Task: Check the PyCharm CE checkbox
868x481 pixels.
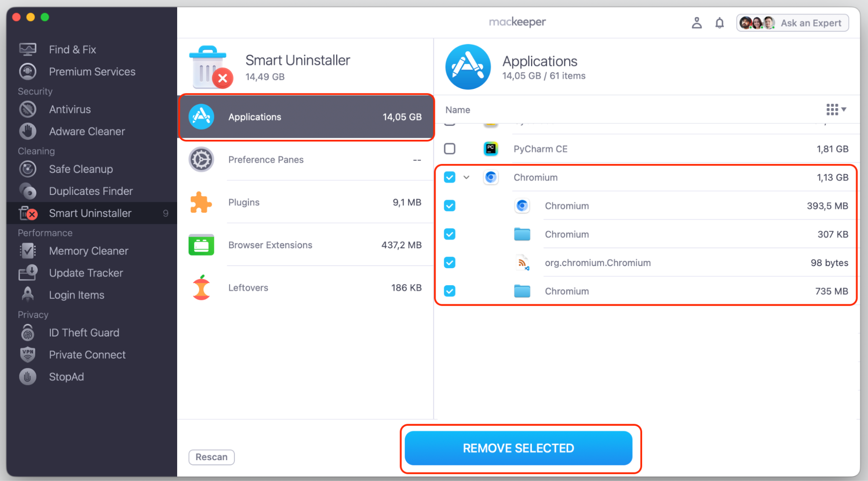Action: click(449, 149)
